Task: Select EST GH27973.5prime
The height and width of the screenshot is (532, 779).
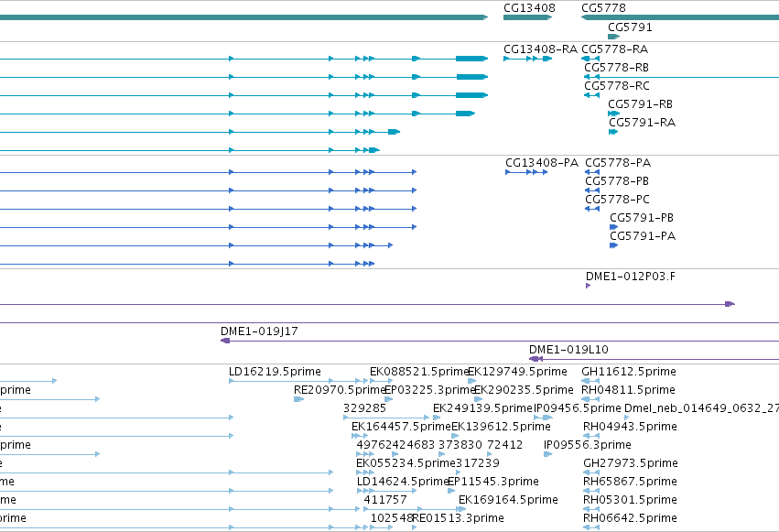Action: click(591, 472)
